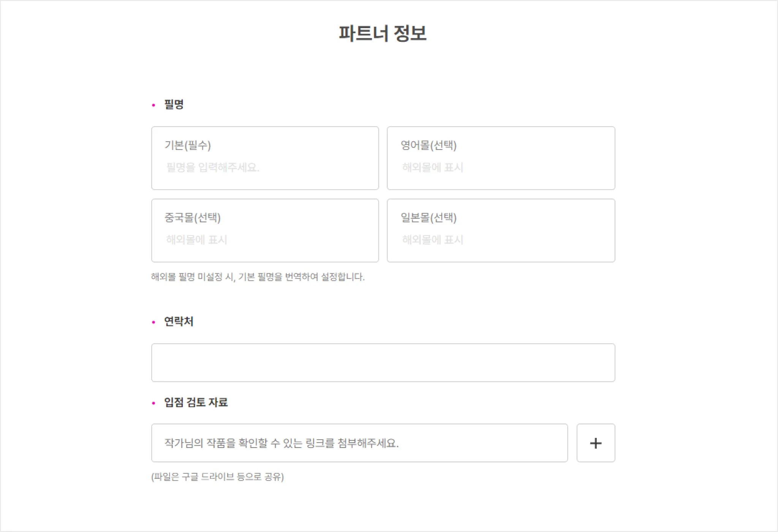Click 해외몰에 표시 placeholder under 중국몰(선택)
Viewport: 778px width, 532px height.
[196, 240]
